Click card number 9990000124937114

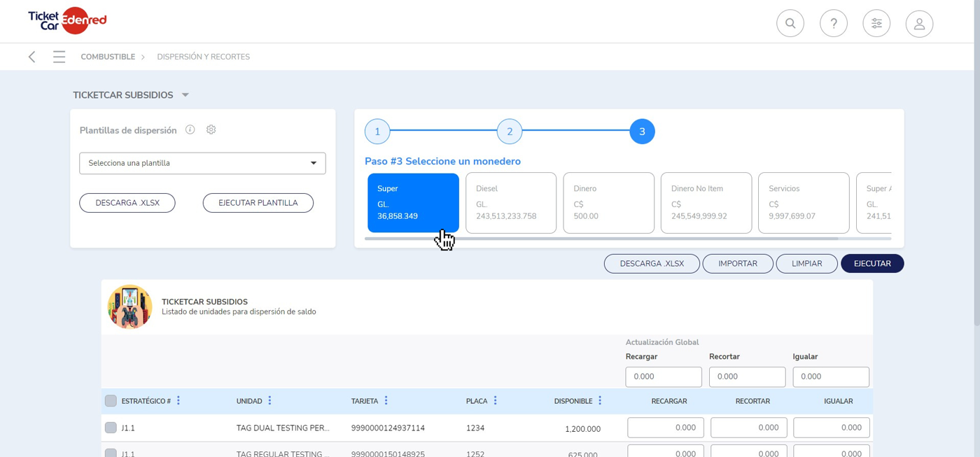388,428
